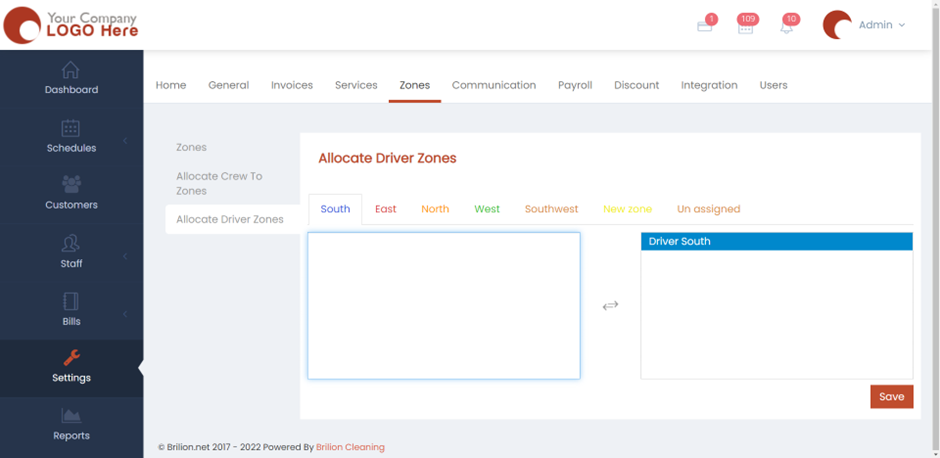Screen dimensions: 940x458
Task: Expand the Schedules submenu arrow
Action: (x=125, y=141)
